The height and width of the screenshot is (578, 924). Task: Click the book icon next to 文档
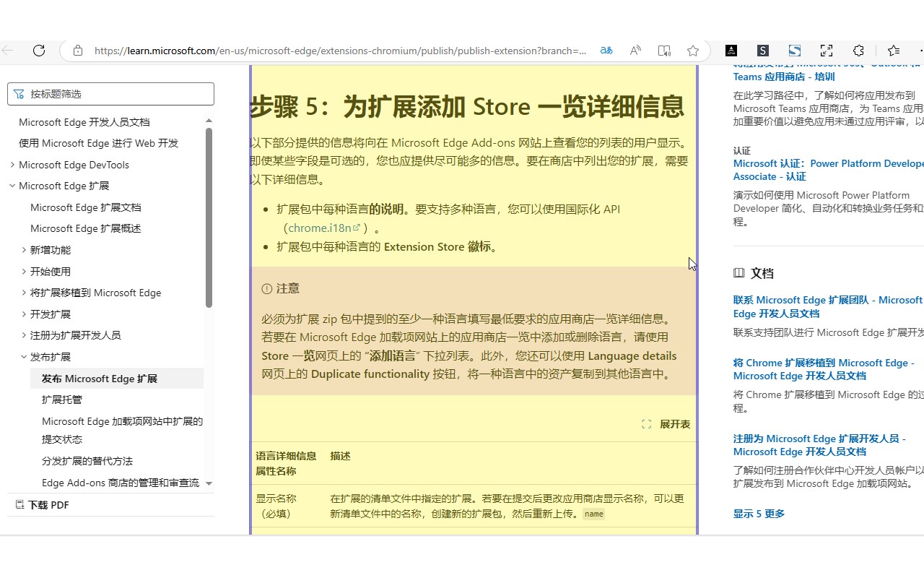pos(738,273)
